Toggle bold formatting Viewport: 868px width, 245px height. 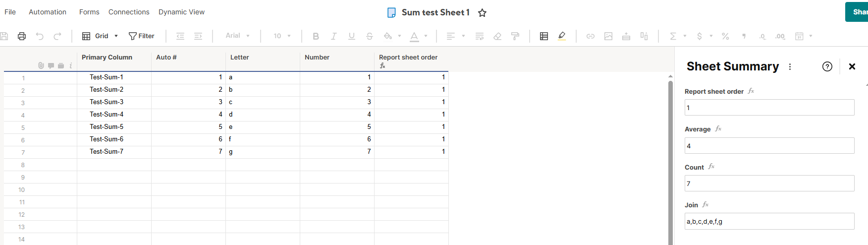click(316, 36)
